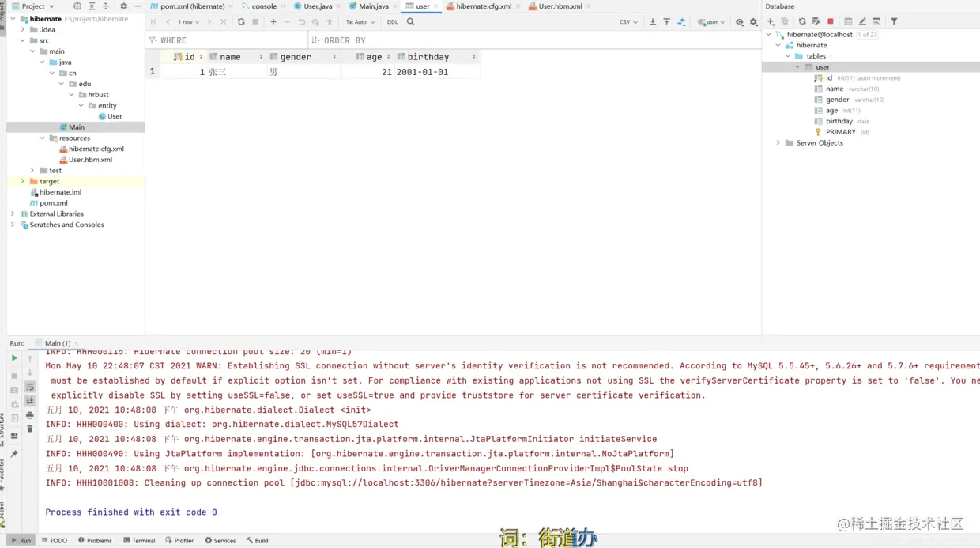The image size is (980, 548).
Task: Open the Tx: Auto transaction dropdown
Action: point(360,22)
